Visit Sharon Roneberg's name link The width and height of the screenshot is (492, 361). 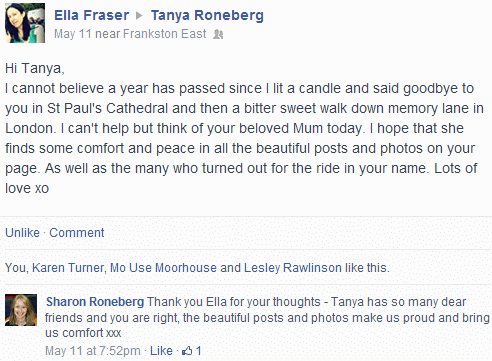point(95,302)
